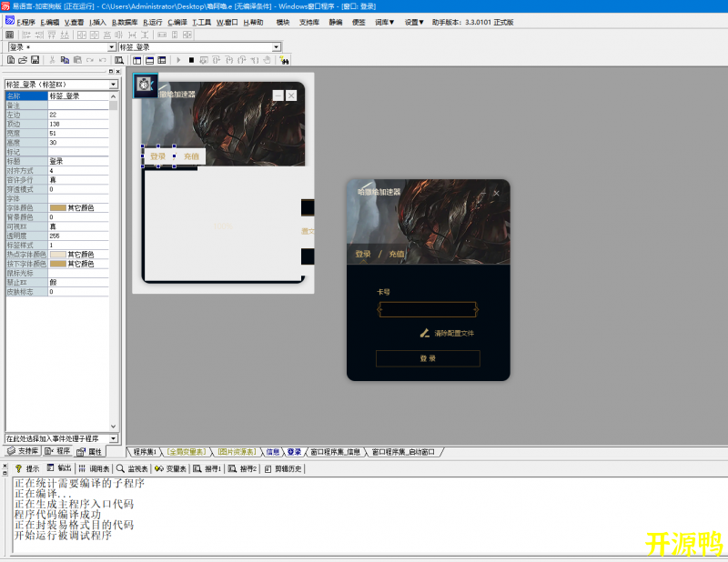Click the 按下字体颜色 color swatch
This screenshot has height=562, width=728.
tap(58, 264)
